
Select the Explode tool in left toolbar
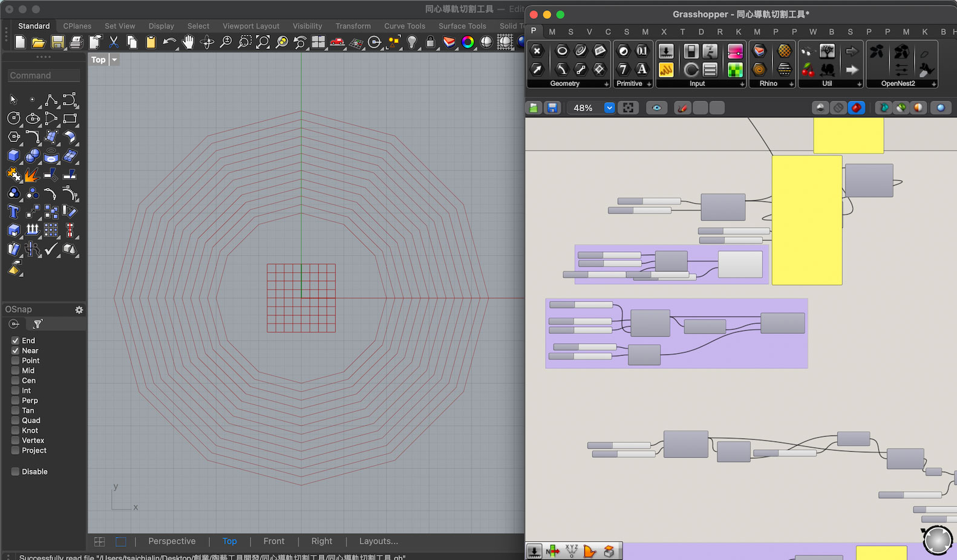click(31, 175)
